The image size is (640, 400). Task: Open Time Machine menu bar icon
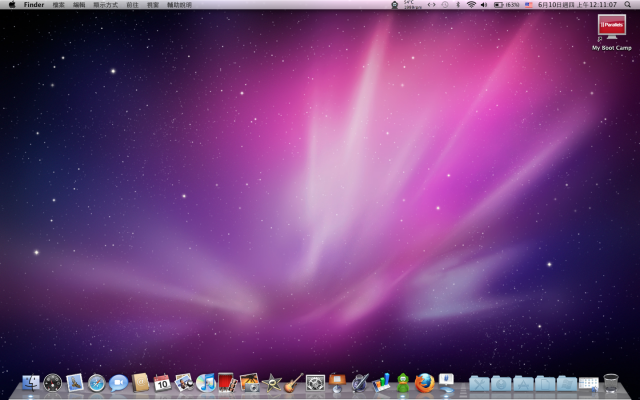(445, 4)
